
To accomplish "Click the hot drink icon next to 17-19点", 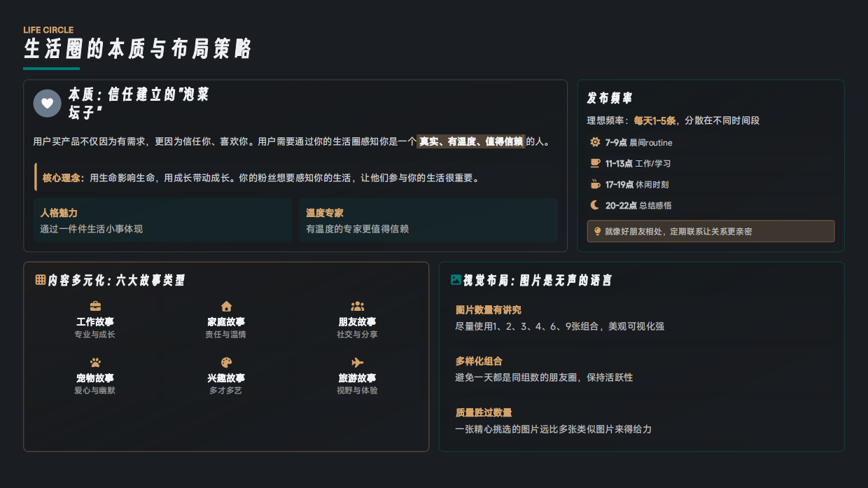I will coord(595,184).
